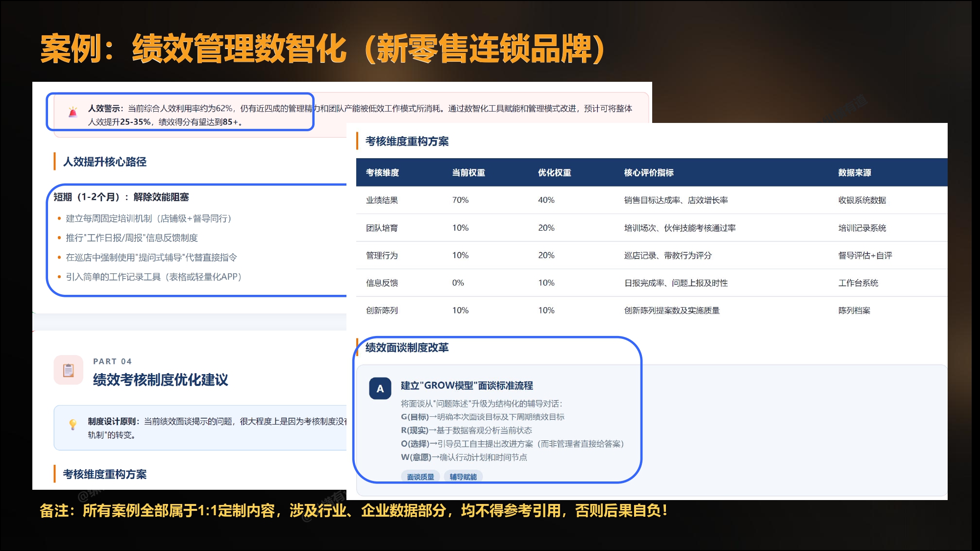
Task: Click 建立"GROW模型"面谈标准流程 title
Action: pos(467,385)
